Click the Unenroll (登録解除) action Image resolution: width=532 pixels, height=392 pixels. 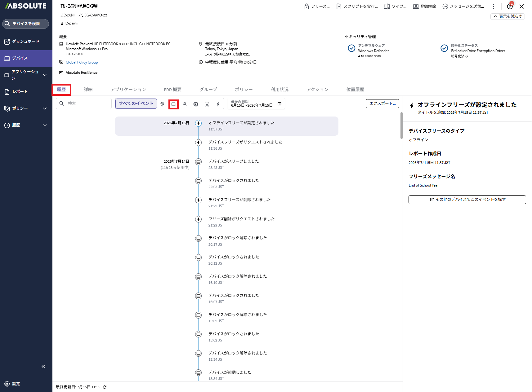(x=424, y=7)
